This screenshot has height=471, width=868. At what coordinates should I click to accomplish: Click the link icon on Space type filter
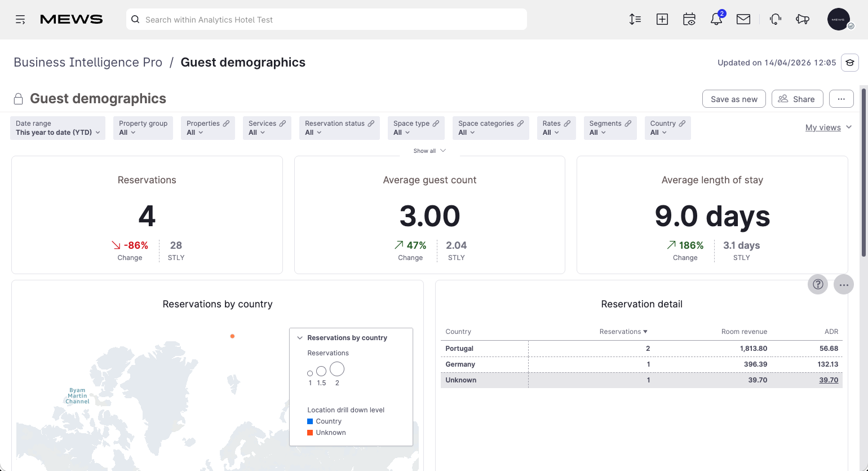[x=436, y=124]
